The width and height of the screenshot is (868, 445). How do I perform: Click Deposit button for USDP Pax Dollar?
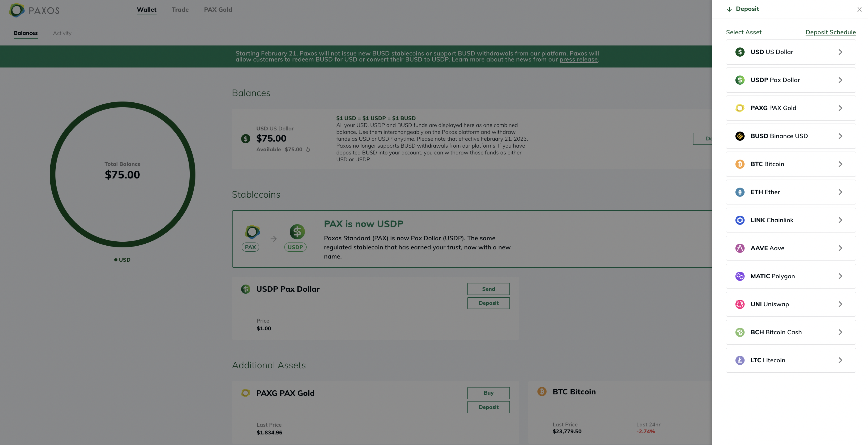click(488, 303)
